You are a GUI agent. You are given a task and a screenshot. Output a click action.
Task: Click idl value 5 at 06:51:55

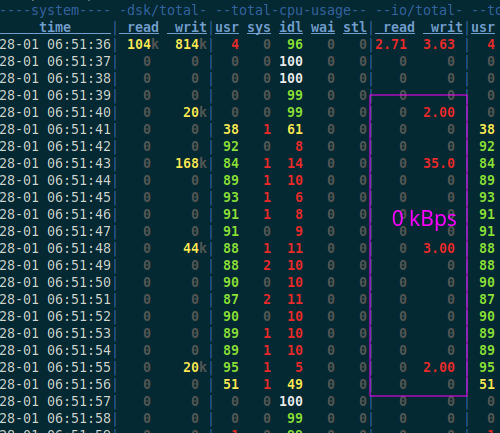[x=299, y=367]
